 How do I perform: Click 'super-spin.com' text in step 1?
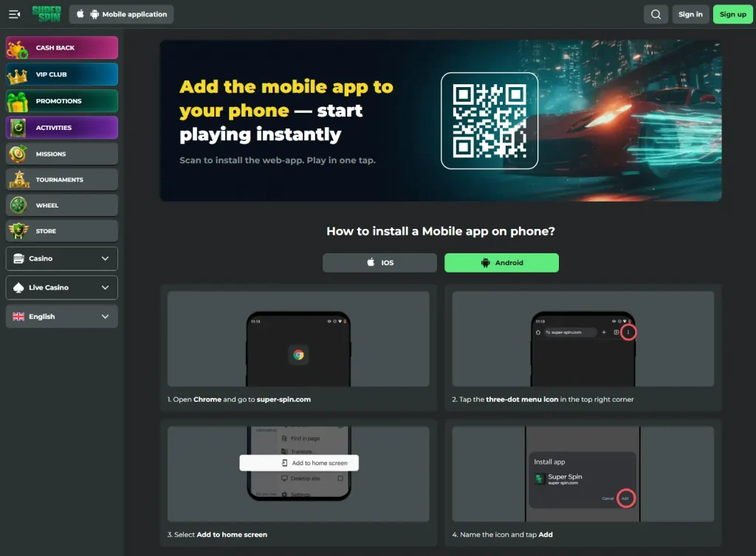pos(283,399)
